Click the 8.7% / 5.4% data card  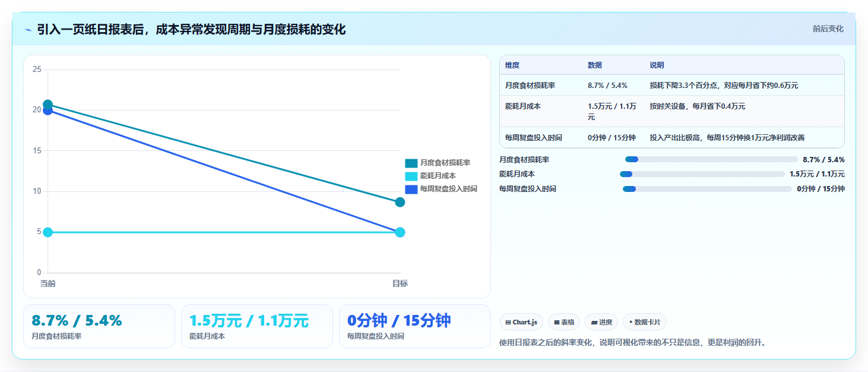coord(99,326)
